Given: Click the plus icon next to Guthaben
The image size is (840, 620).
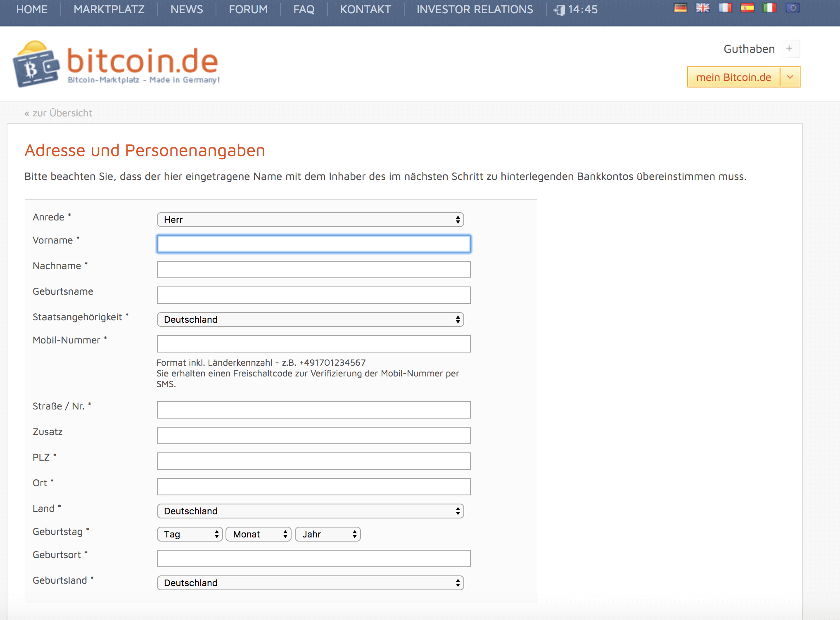Looking at the screenshot, I should (x=789, y=49).
